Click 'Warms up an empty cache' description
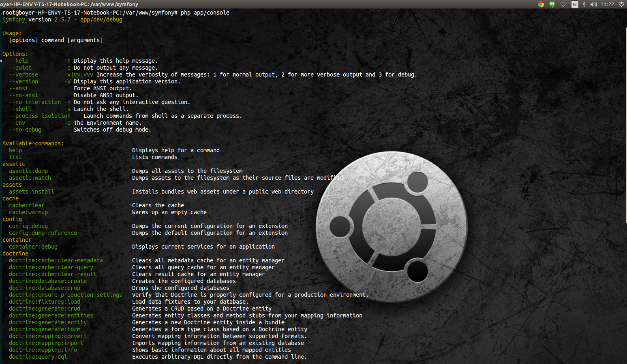 pyautogui.click(x=169, y=212)
